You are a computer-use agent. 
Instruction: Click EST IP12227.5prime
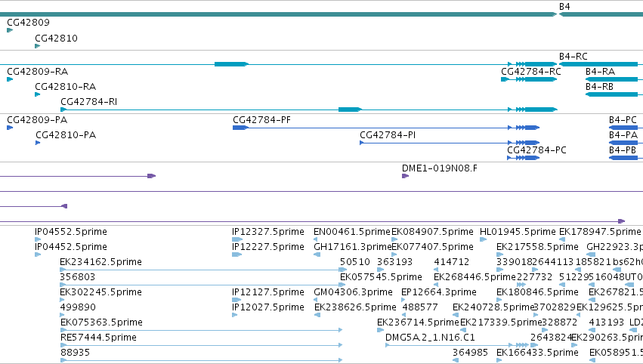click(x=268, y=247)
